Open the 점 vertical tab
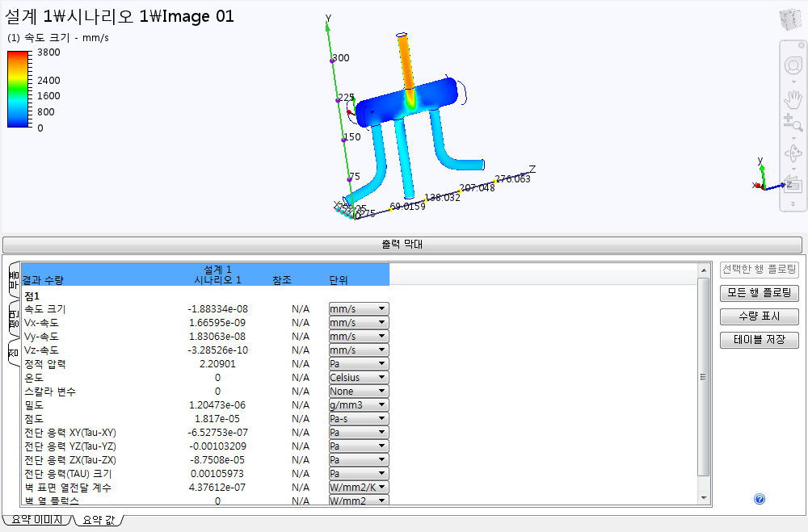This screenshot has height=532, width=808. pyautogui.click(x=14, y=354)
